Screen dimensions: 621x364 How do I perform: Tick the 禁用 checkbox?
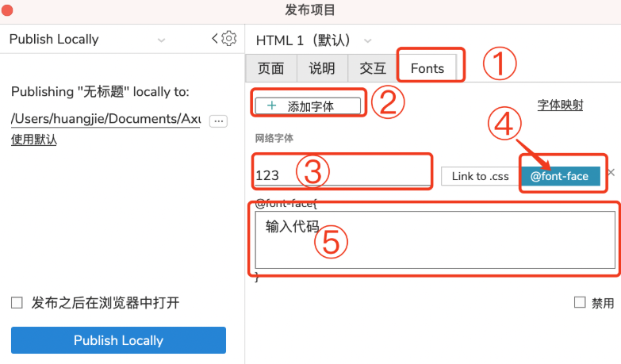click(x=580, y=302)
